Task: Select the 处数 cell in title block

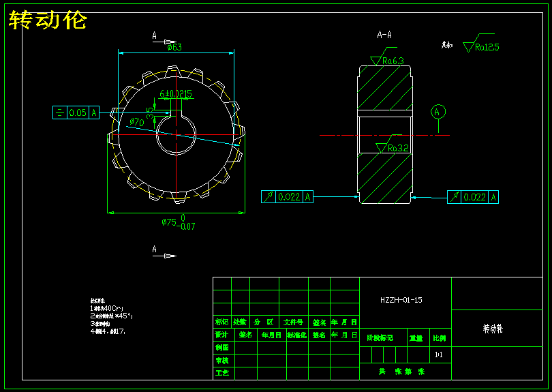Action: (240, 322)
